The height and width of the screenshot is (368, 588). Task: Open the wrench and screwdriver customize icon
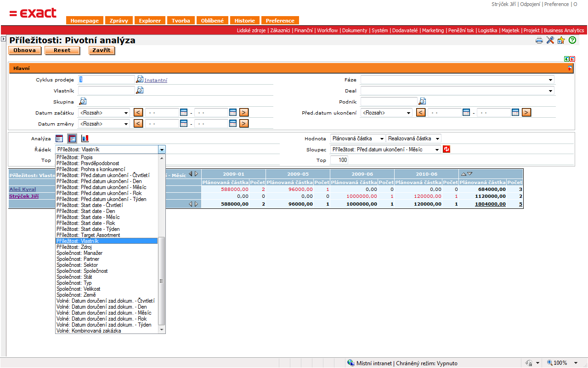(550, 40)
